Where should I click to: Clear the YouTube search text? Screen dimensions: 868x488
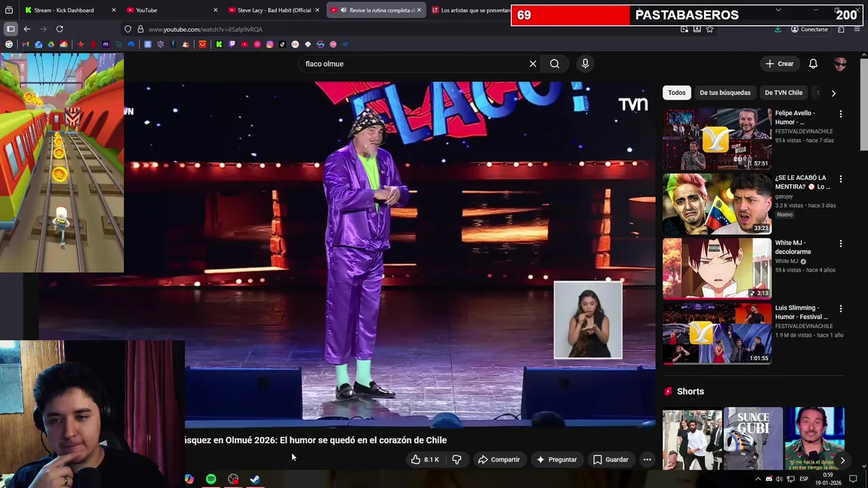point(533,64)
